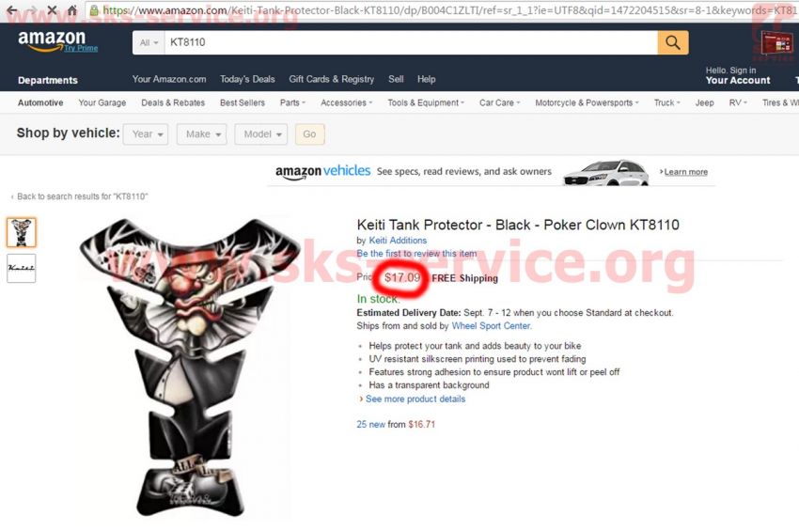Select Today's Deals in navigation

click(247, 79)
